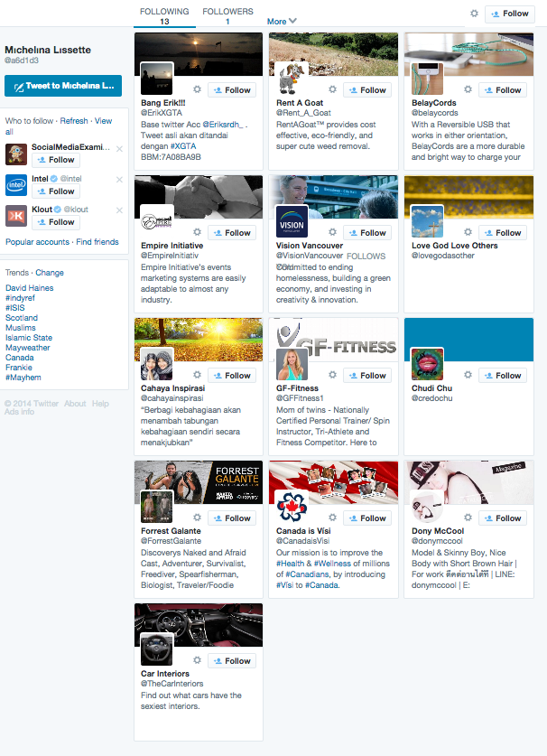Open #XGTA hashtag in Bang Erik bio
Image resolution: width=547 pixels, height=756 pixels.
pos(183,146)
